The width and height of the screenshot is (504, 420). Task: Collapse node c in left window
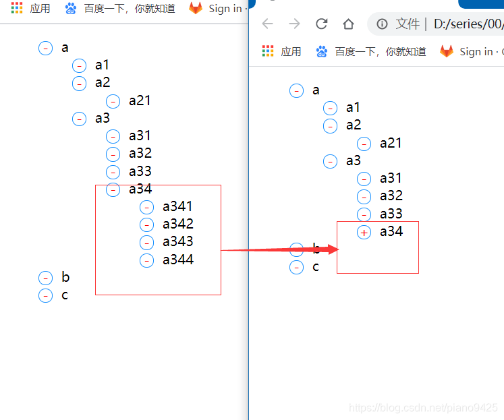point(45,296)
